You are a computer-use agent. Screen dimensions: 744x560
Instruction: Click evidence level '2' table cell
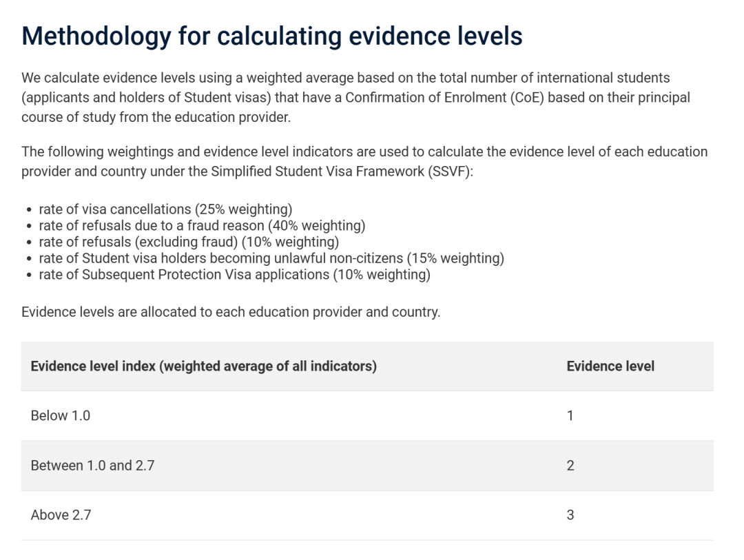[x=570, y=466]
